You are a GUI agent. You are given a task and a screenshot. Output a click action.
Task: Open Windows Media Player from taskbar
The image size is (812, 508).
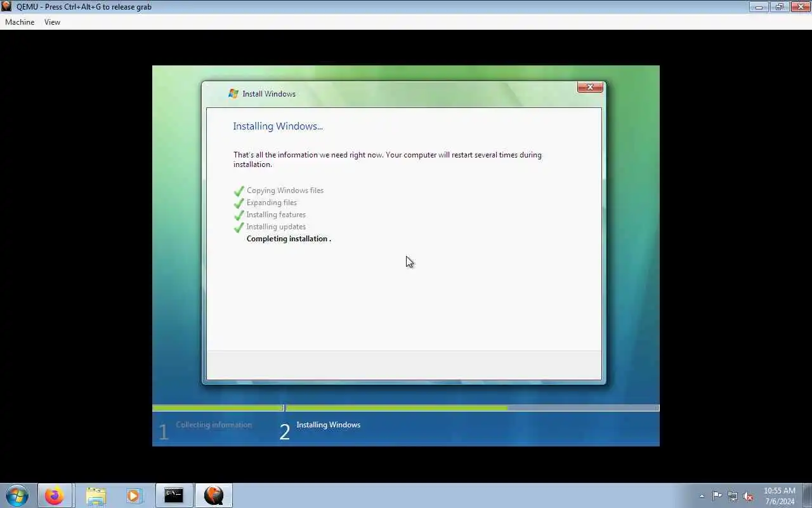[x=133, y=495]
